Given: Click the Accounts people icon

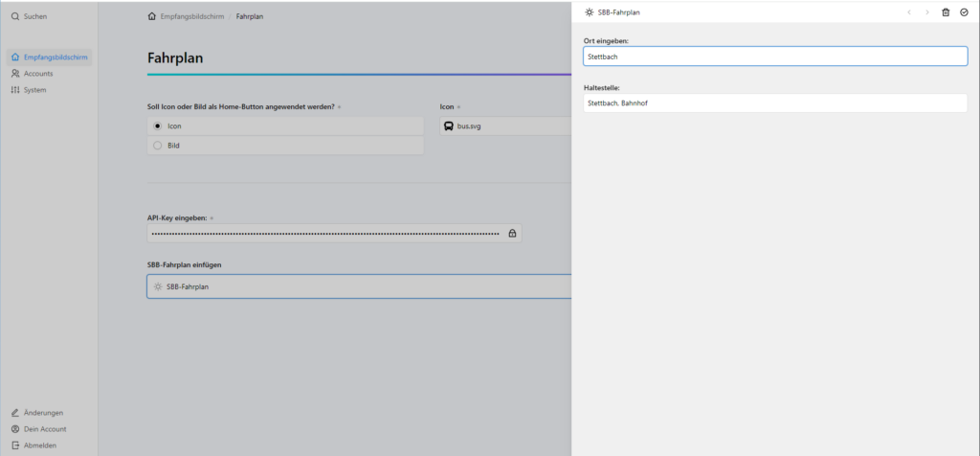Looking at the screenshot, I should [15, 74].
